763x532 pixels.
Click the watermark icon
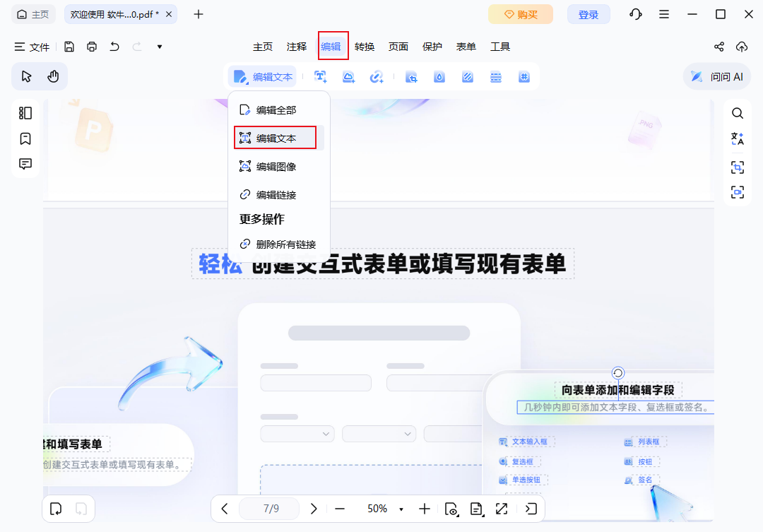pos(439,77)
